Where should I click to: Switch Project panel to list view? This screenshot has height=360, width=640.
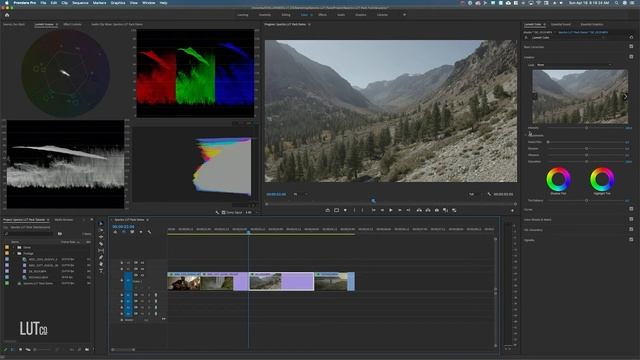(x=13, y=350)
